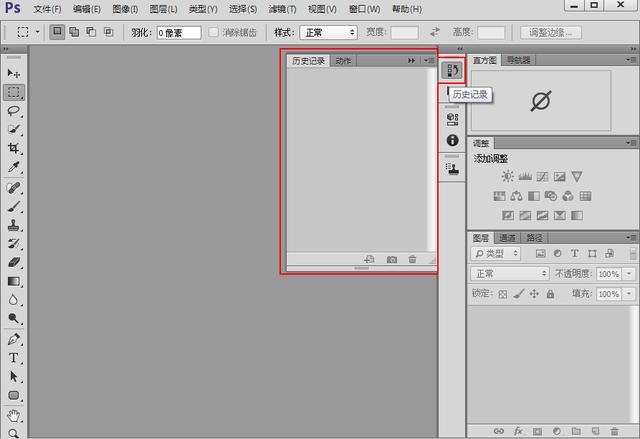Choose Add to selection mode
This screenshot has width=640, height=439.
click(74, 32)
